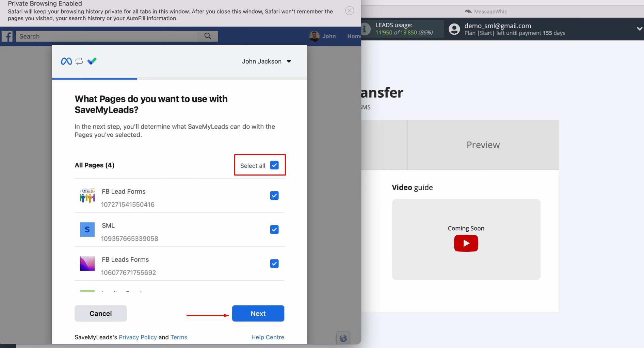Image resolution: width=644 pixels, height=348 pixels.
Task: Dismiss the Private Browsing banner
Action: tap(350, 11)
